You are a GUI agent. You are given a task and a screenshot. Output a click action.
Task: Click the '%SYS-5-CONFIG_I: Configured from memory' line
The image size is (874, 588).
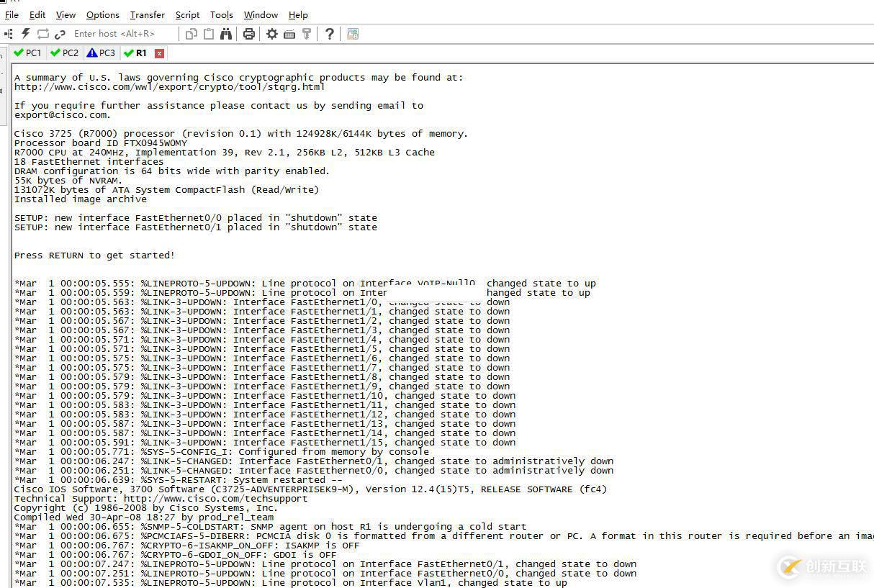pos(222,452)
